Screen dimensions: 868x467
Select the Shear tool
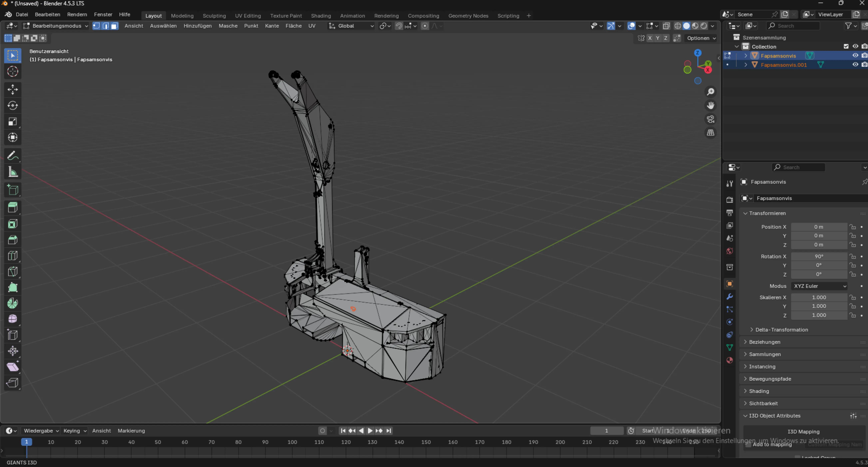click(x=13, y=367)
